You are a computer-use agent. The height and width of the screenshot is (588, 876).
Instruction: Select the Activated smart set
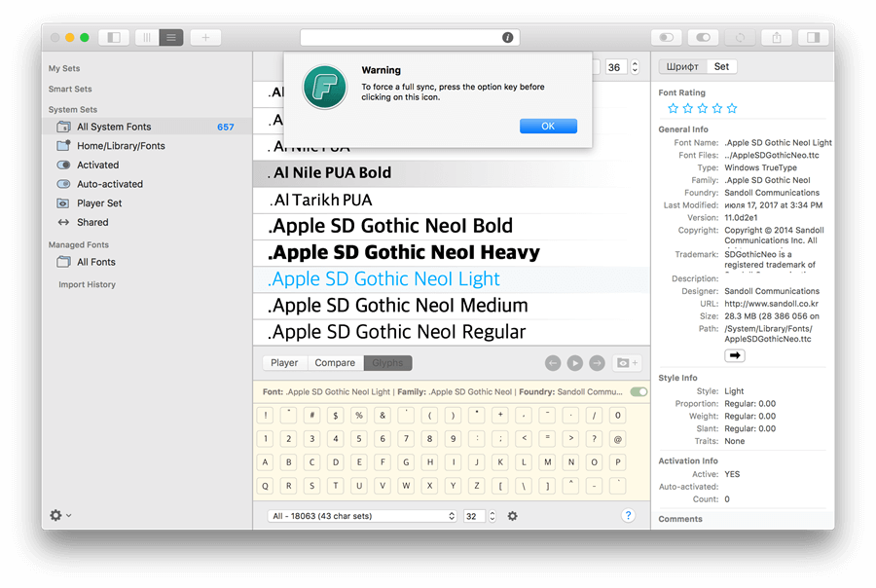click(x=147, y=165)
